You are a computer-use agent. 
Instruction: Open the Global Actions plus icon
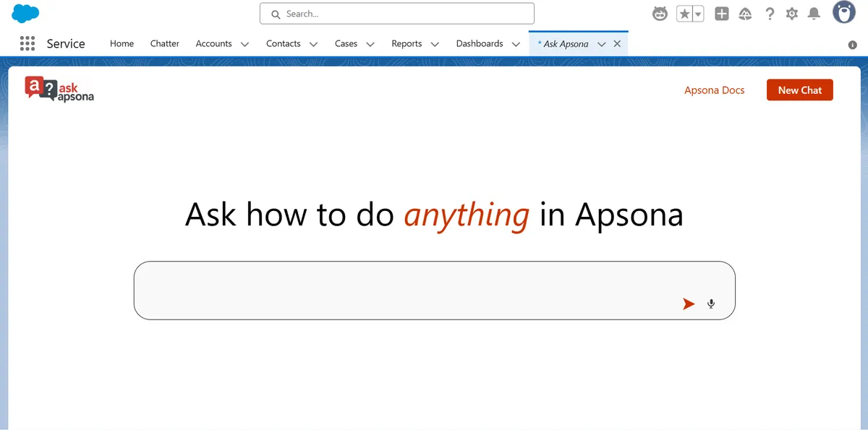point(721,14)
